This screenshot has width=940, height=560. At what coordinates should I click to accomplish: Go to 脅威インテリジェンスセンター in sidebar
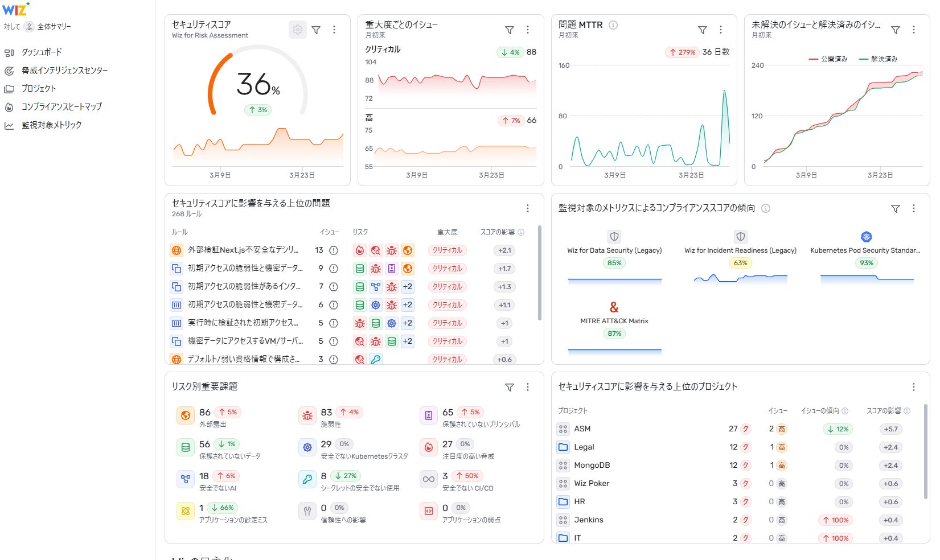tap(64, 71)
